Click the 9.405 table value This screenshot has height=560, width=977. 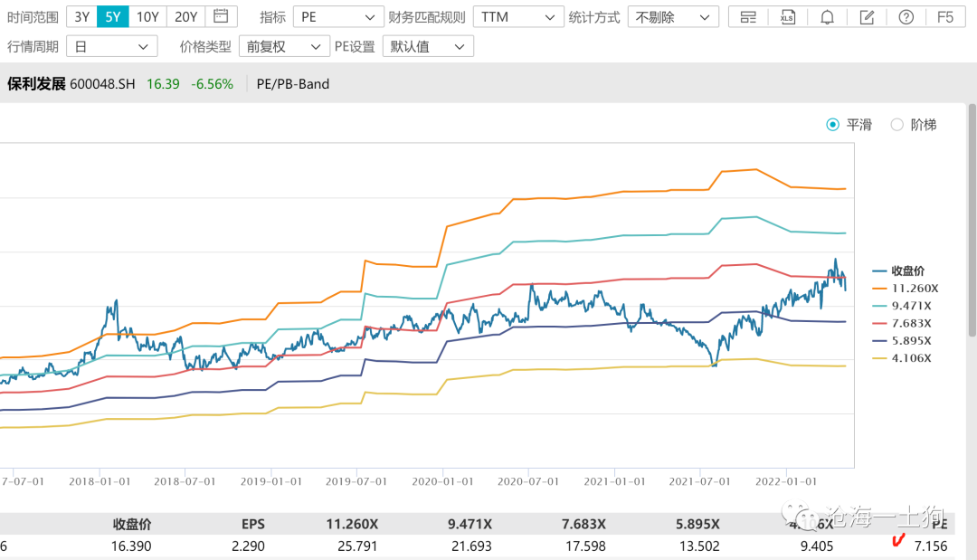pos(817,546)
